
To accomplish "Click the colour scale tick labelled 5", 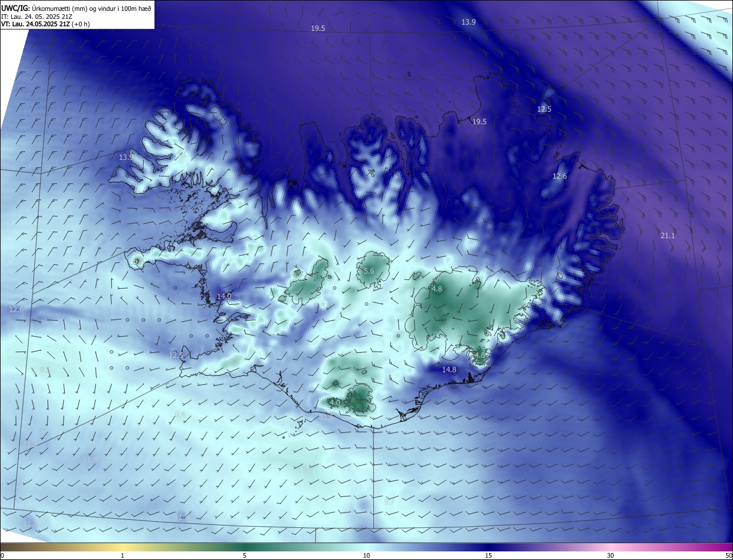I will coord(245,555).
